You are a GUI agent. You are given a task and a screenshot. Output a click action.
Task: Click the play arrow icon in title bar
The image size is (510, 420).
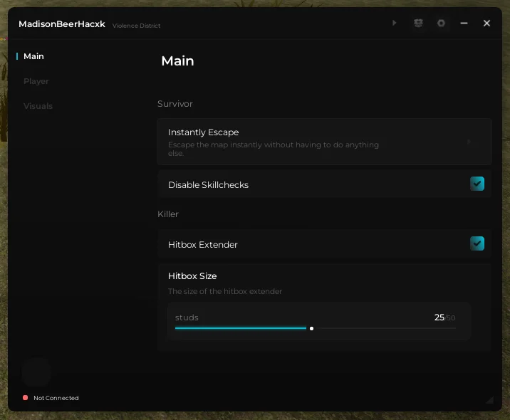pos(395,23)
